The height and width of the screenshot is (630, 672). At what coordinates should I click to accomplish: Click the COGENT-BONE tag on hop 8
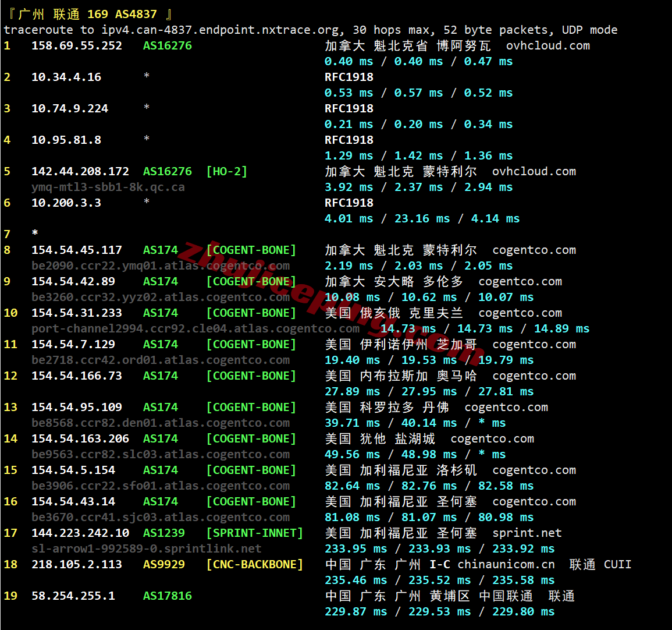tap(251, 250)
